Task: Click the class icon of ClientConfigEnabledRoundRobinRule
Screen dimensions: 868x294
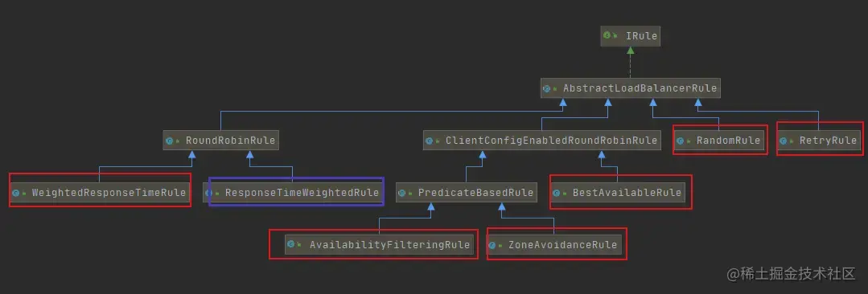Action: pos(430,141)
